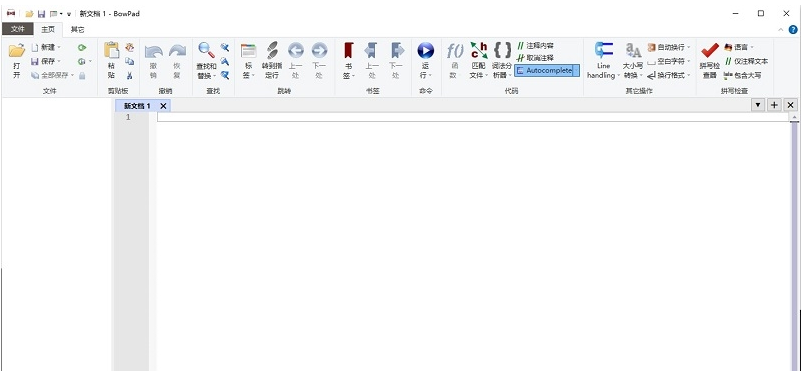Click the 新建 (New) document icon
Screen dimensions: 803x371
click(35, 47)
